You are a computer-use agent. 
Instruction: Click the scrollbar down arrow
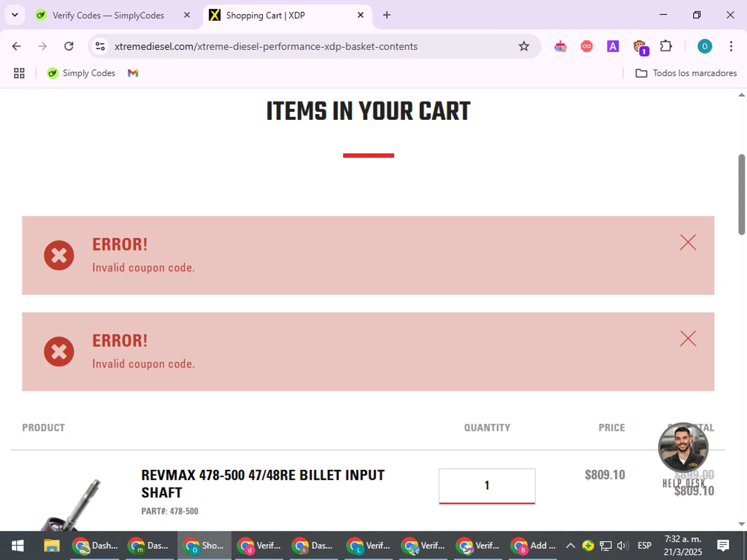click(742, 524)
